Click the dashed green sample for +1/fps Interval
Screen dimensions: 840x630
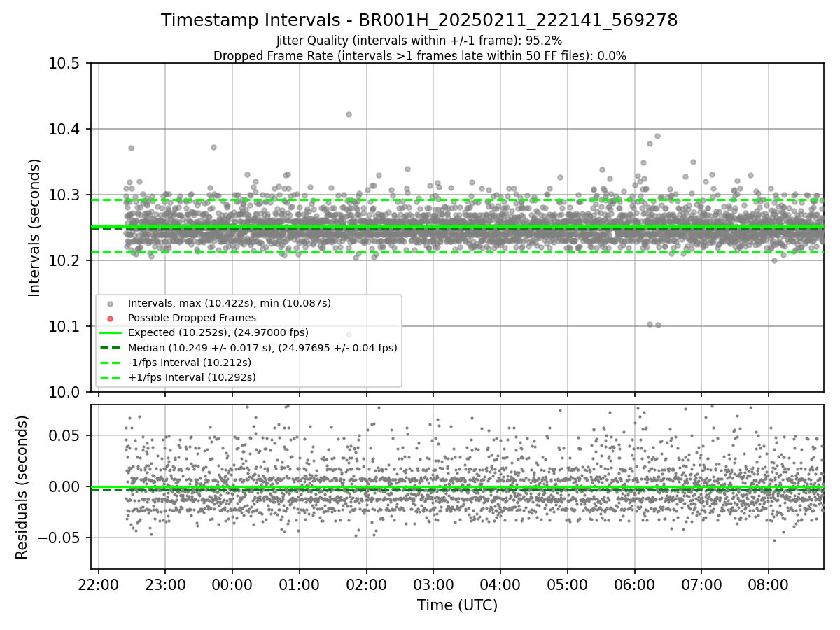(x=110, y=377)
